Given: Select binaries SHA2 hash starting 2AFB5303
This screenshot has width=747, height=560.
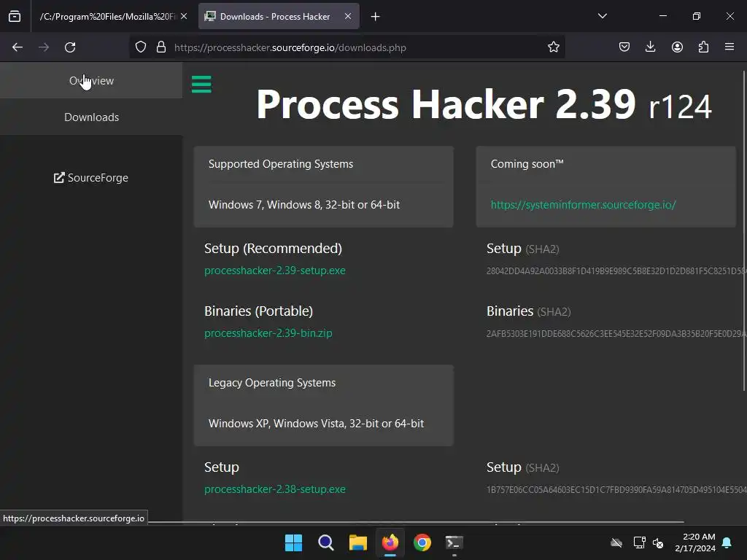Looking at the screenshot, I should pos(616,334).
